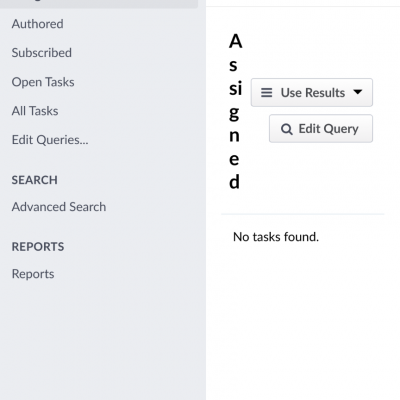Click the REPORTS section header

point(38,247)
